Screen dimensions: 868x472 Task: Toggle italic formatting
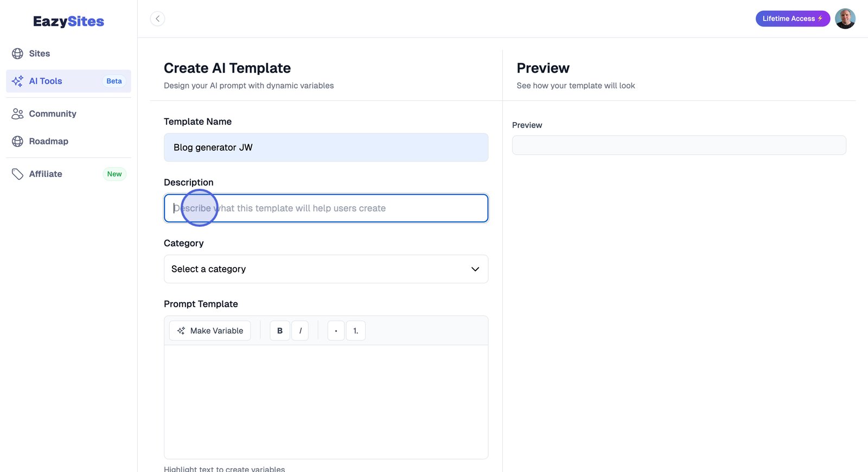tap(300, 331)
